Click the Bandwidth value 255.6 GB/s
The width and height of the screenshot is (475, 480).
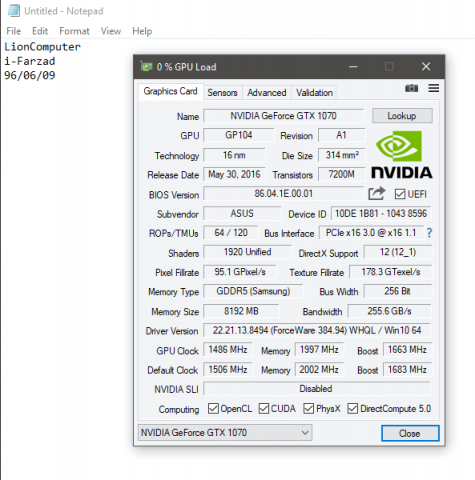pyautogui.click(x=389, y=311)
